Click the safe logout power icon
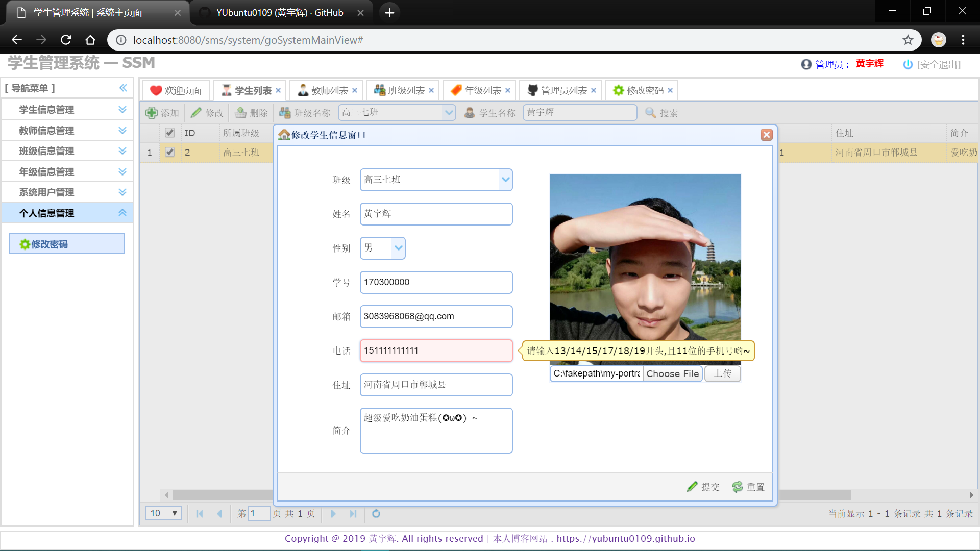 click(908, 65)
